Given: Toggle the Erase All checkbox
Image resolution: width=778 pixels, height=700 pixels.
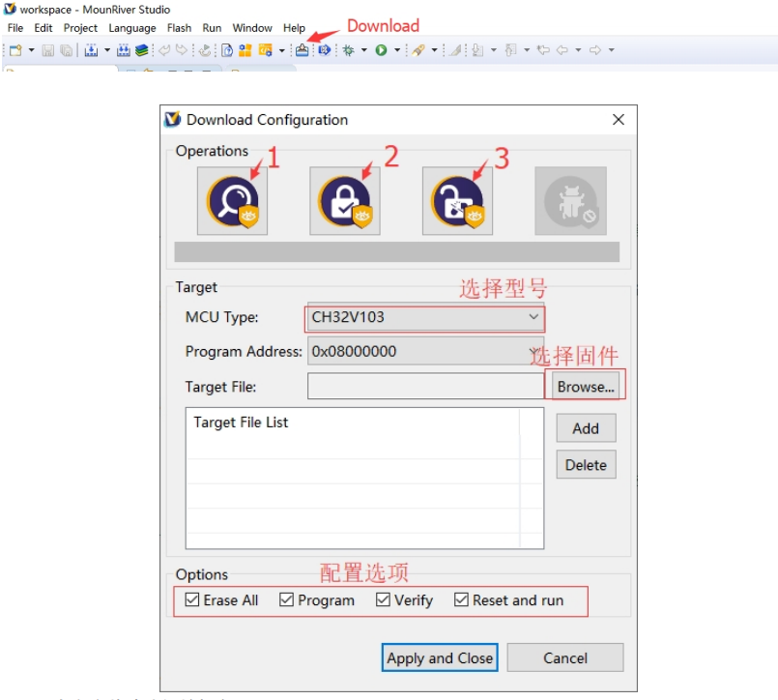Looking at the screenshot, I should click(192, 599).
